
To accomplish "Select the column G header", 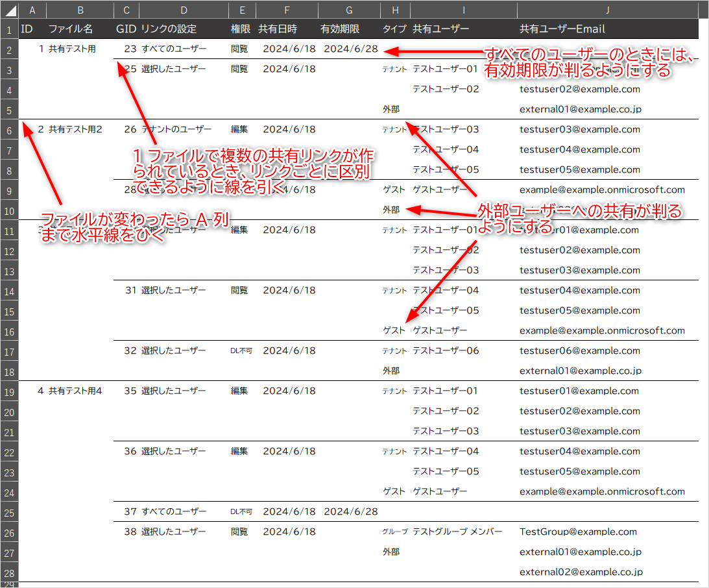I will (349, 10).
